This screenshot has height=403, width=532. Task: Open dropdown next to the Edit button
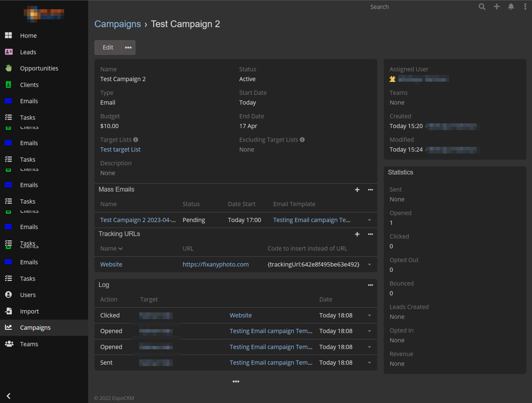point(128,47)
